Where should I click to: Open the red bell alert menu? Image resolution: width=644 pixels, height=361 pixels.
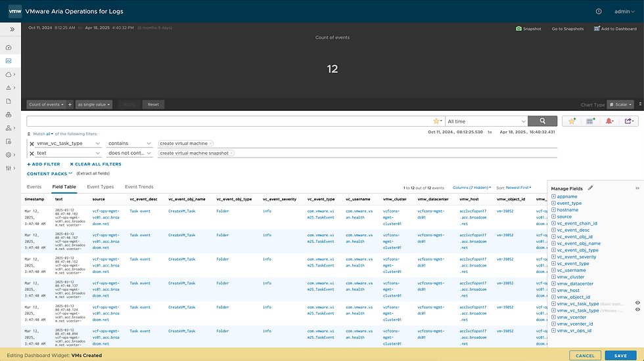(x=610, y=121)
